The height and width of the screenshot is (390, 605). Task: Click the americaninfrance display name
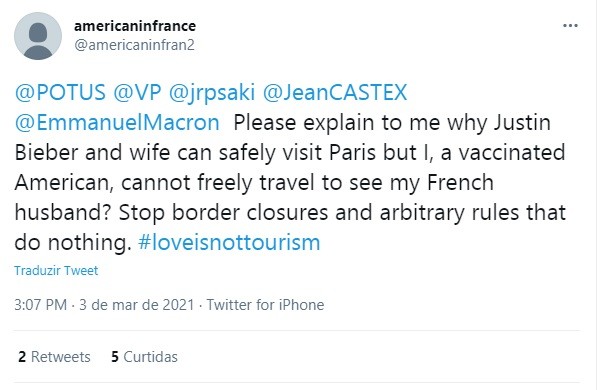[135, 26]
